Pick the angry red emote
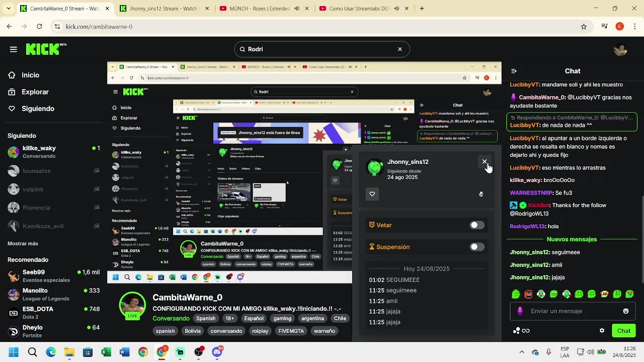The height and width of the screenshot is (362, 644). click(528, 294)
